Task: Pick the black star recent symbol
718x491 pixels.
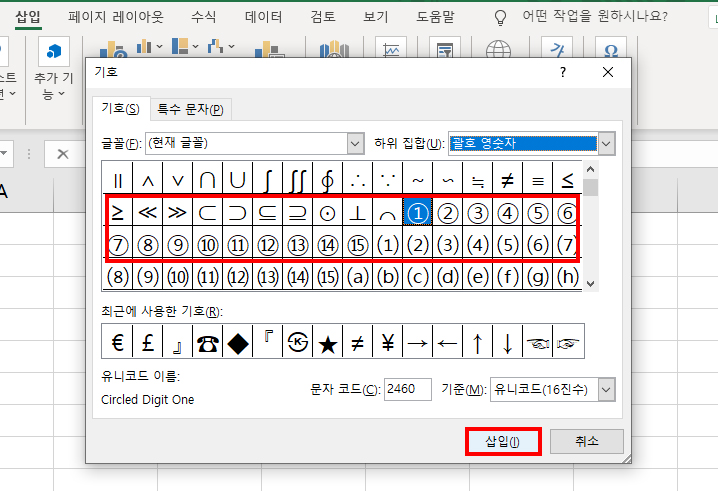Action: 327,342
